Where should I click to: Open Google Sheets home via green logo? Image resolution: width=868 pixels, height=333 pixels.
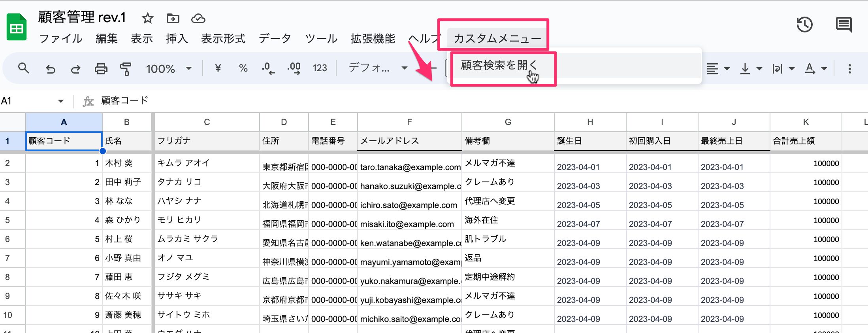pos(17,27)
